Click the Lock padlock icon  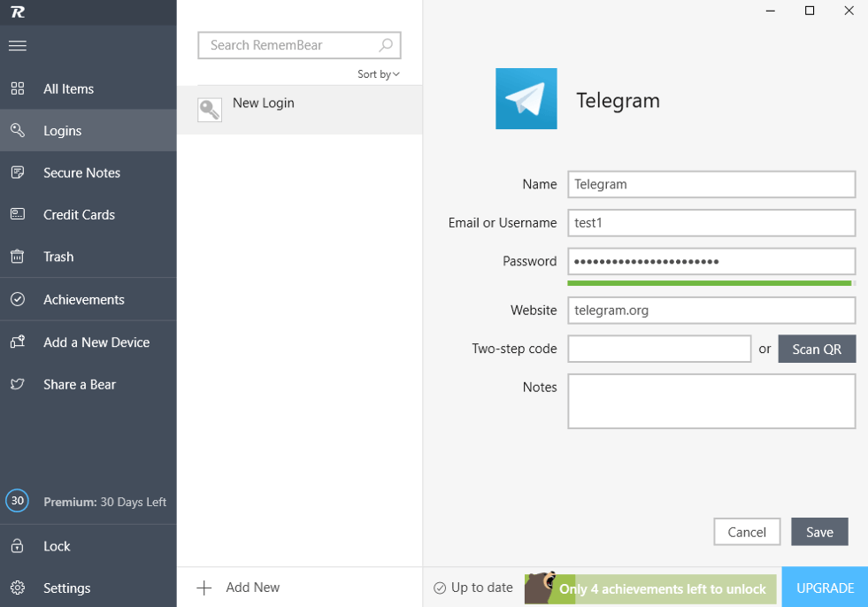tap(17, 546)
